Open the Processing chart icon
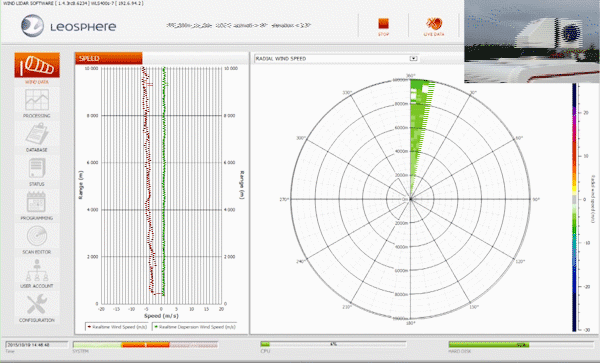The height and width of the screenshot is (363, 600). pyautogui.click(x=37, y=100)
